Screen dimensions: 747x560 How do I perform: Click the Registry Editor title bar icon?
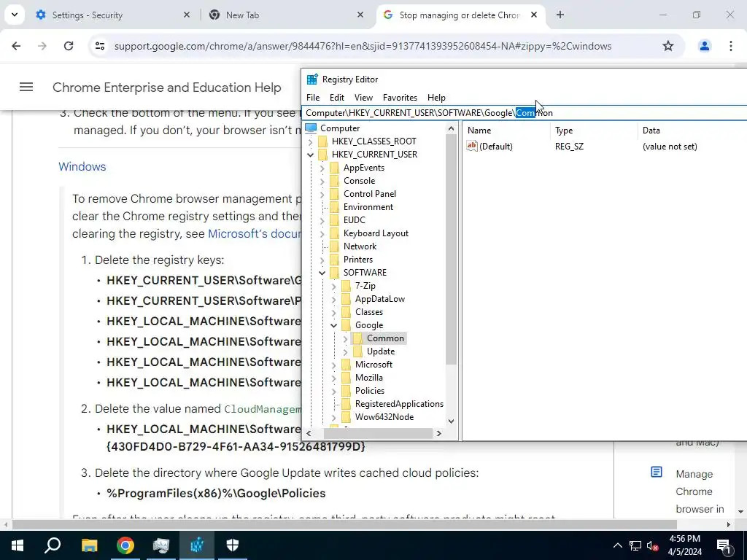pyautogui.click(x=312, y=79)
